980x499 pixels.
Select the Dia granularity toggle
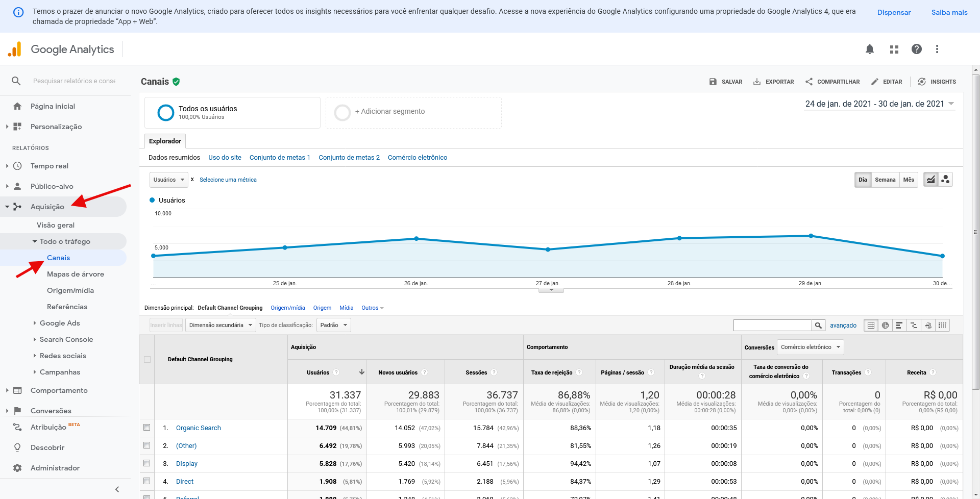pyautogui.click(x=863, y=180)
